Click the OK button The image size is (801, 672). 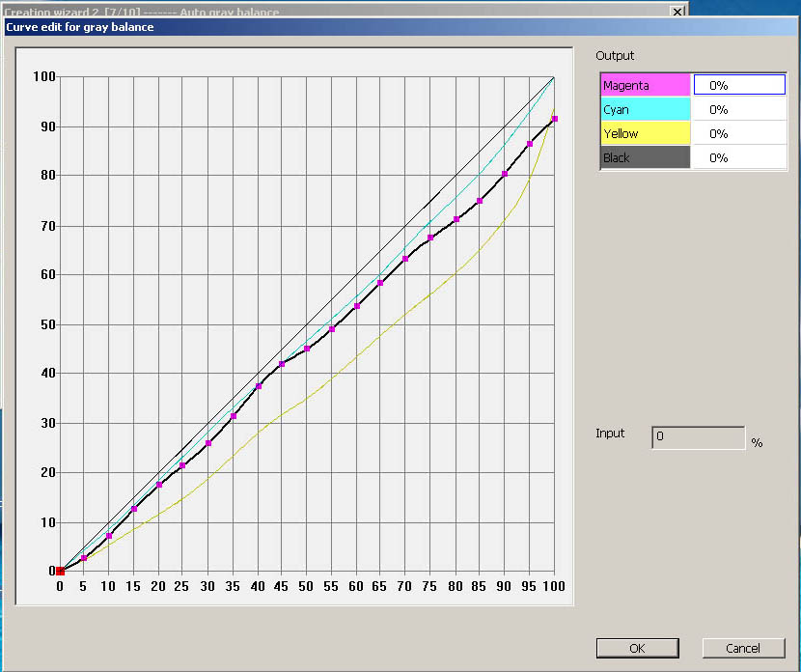(637, 648)
